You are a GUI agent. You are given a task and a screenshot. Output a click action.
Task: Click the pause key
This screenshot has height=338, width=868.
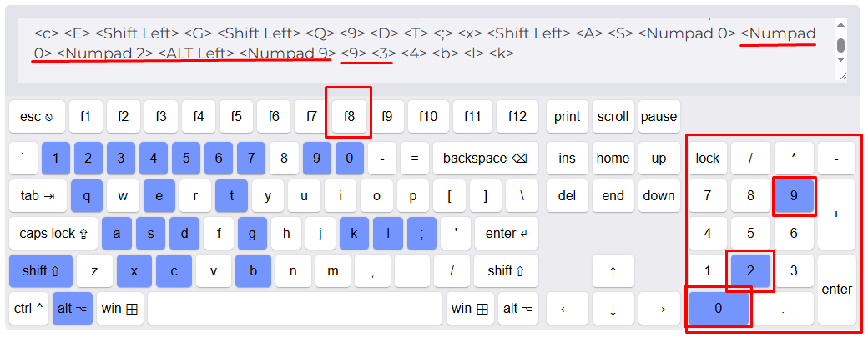[x=659, y=117]
